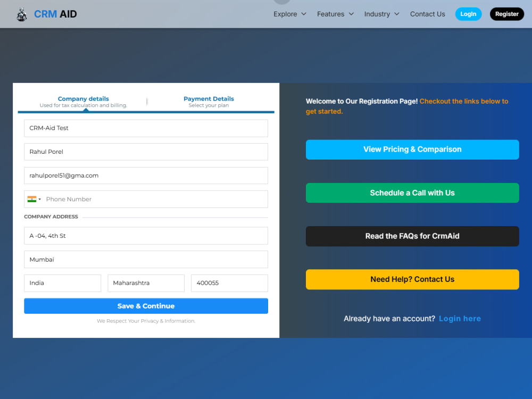Click the city field 'Mumbai'

click(146, 260)
